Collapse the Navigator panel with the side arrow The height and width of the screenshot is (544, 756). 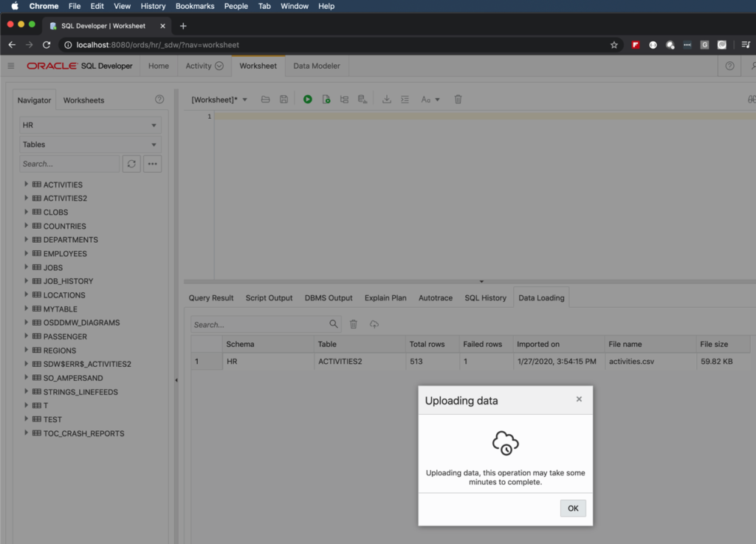tap(176, 380)
